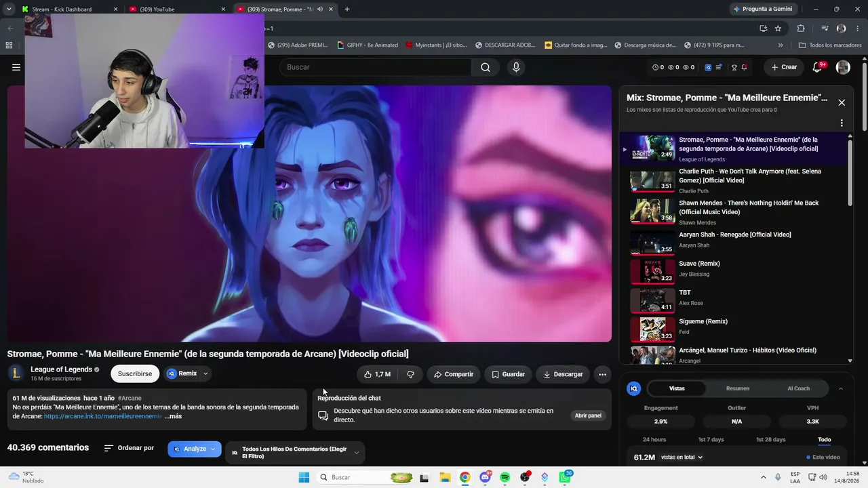This screenshot has width=868, height=488.
Task: Open the YouTube account avatar menu
Action: 843,67
